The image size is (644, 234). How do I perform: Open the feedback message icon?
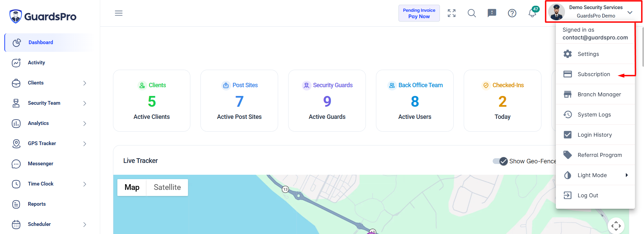492,13
